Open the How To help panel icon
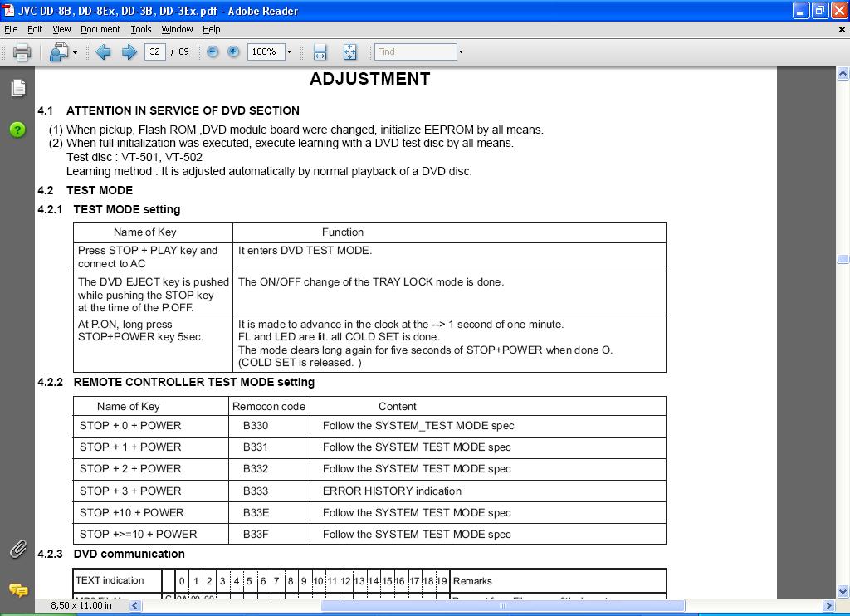 point(17,130)
